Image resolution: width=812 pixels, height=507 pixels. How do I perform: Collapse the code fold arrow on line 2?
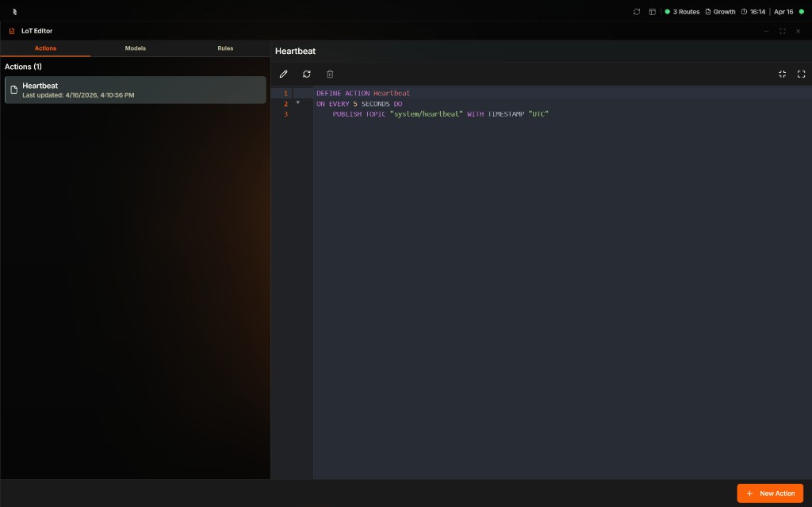point(298,102)
